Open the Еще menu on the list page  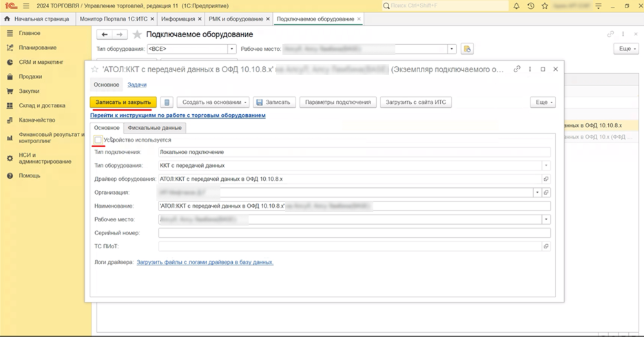[626, 49]
